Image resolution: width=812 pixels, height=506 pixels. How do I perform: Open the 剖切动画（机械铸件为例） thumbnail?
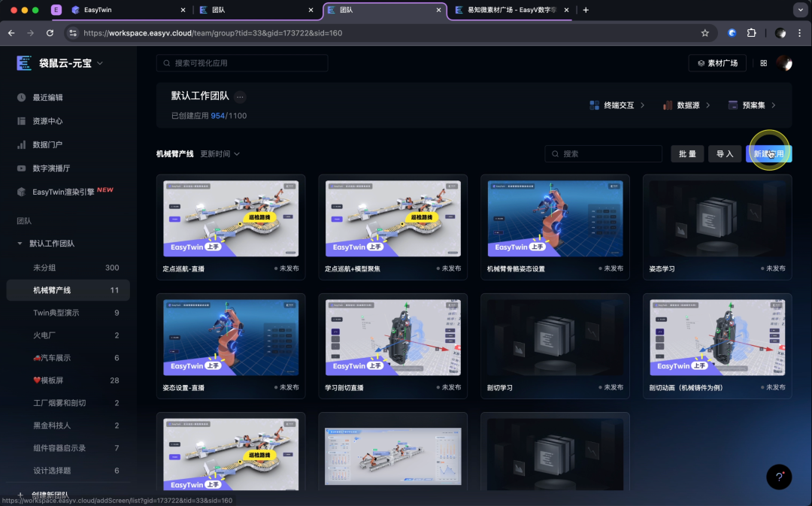[717, 338]
